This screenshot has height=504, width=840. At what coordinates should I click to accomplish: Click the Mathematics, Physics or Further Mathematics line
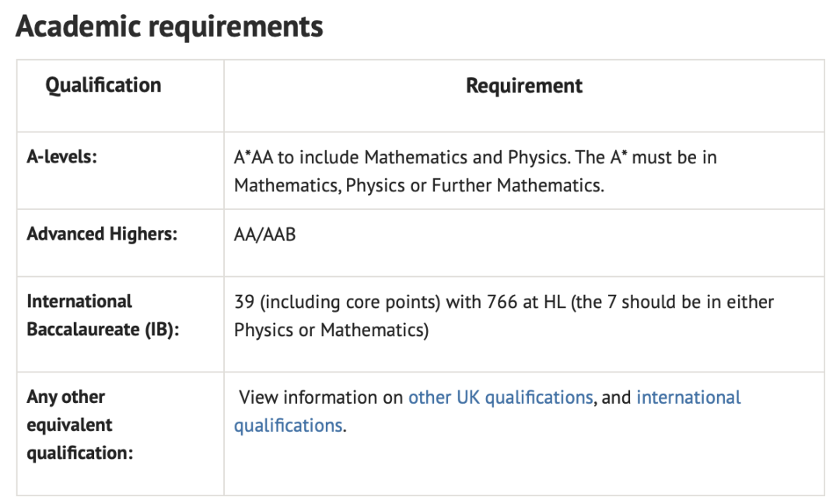[419, 185]
